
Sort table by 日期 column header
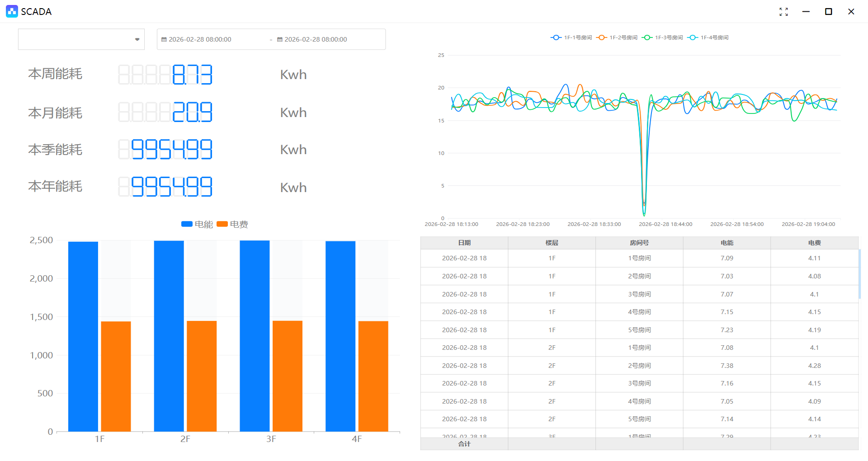[464, 243]
